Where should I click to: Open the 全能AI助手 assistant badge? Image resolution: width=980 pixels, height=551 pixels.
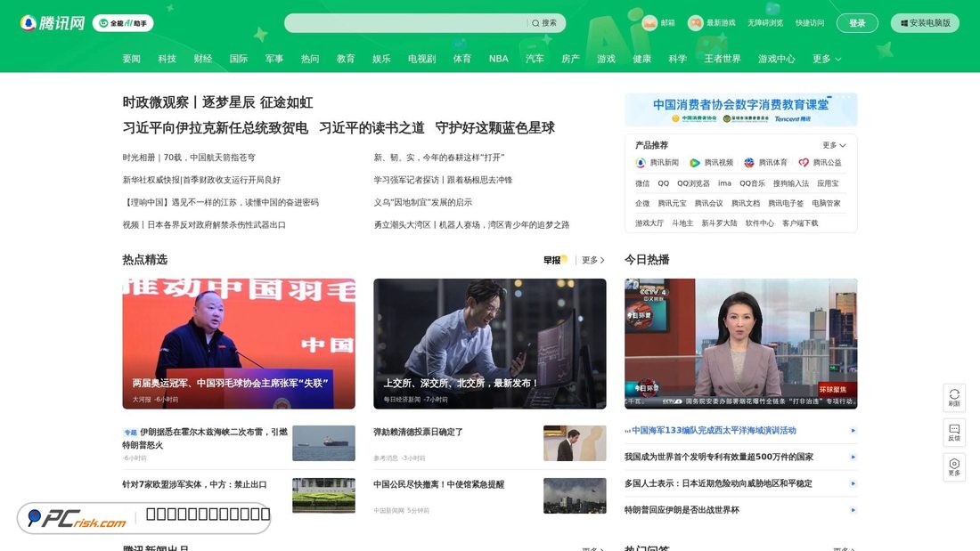[x=123, y=23]
